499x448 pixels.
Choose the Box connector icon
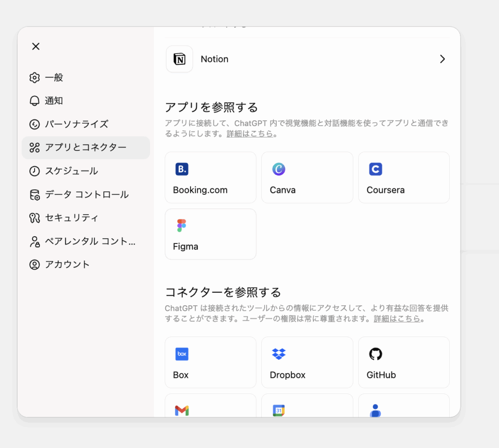click(x=182, y=354)
